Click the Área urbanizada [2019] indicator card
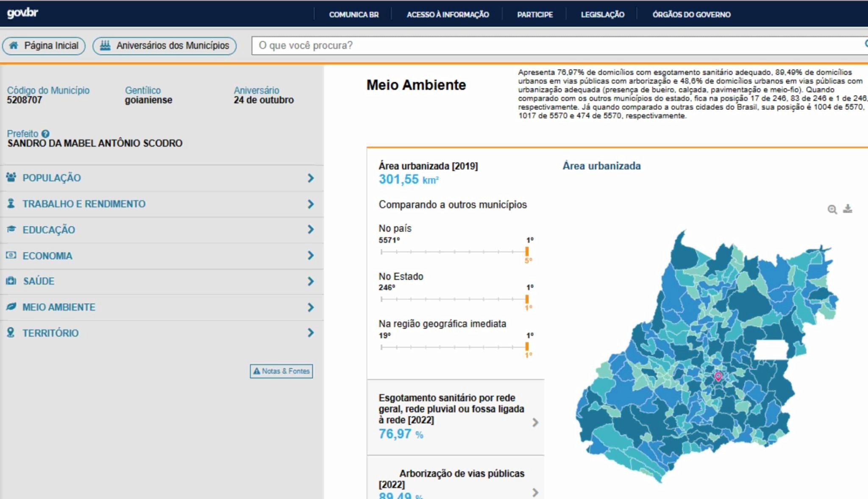 [456, 263]
